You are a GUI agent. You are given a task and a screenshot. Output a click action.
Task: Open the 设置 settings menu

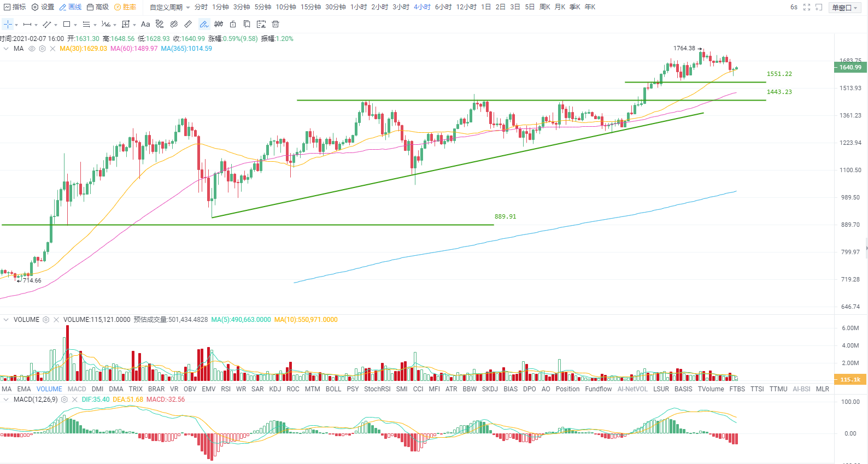click(43, 7)
